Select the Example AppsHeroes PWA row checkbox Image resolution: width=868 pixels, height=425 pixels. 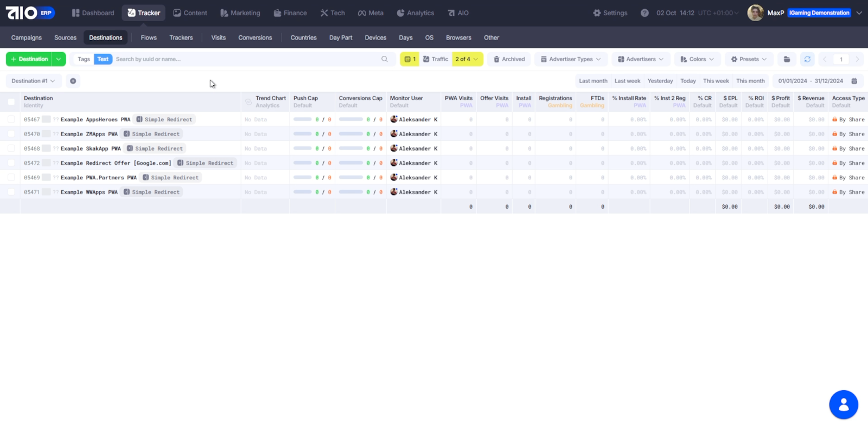coord(11,119)
